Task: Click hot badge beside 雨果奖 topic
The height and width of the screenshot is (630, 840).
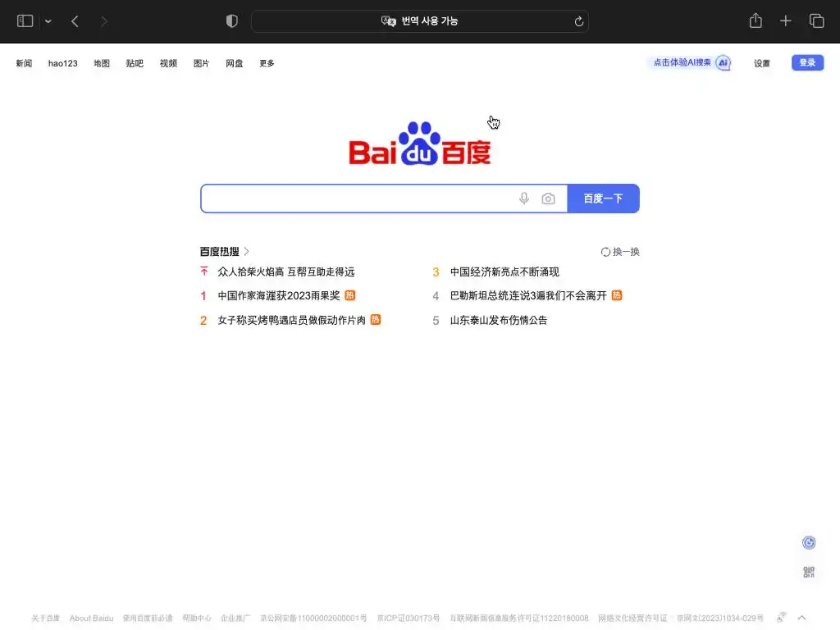Action: [349, 295]
